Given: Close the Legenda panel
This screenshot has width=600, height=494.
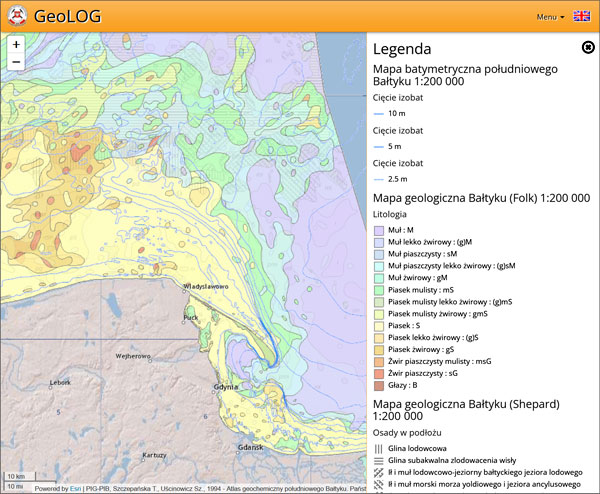Looking at the screenshot, I should tap(588, 47).
